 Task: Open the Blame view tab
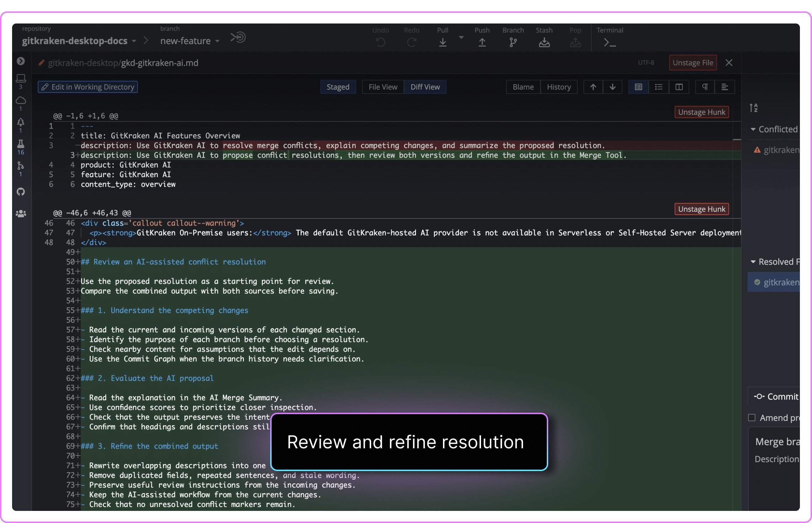(523, 87)
